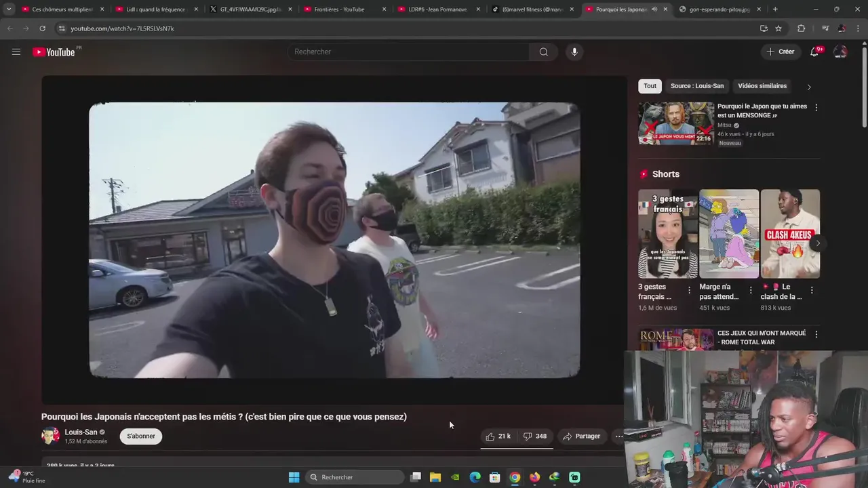Screen dimensions: 868x488
Task: Dislike the video with thumbs down
Action: pos(535,436)
